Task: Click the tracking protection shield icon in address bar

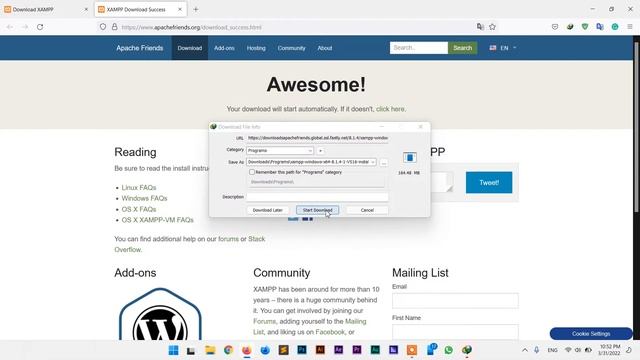Action: coord(103,27)
